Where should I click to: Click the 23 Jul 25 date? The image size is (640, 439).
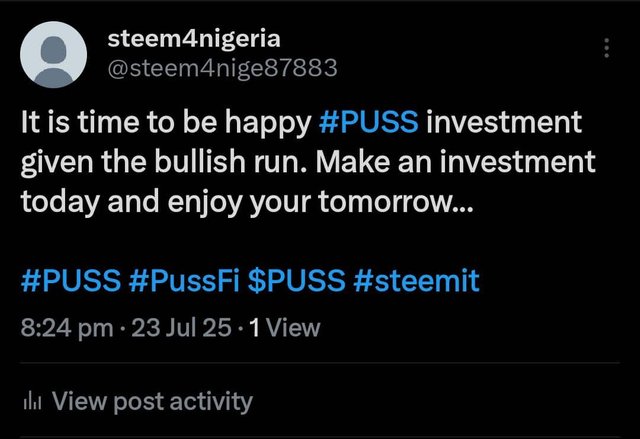click(181, 328)
